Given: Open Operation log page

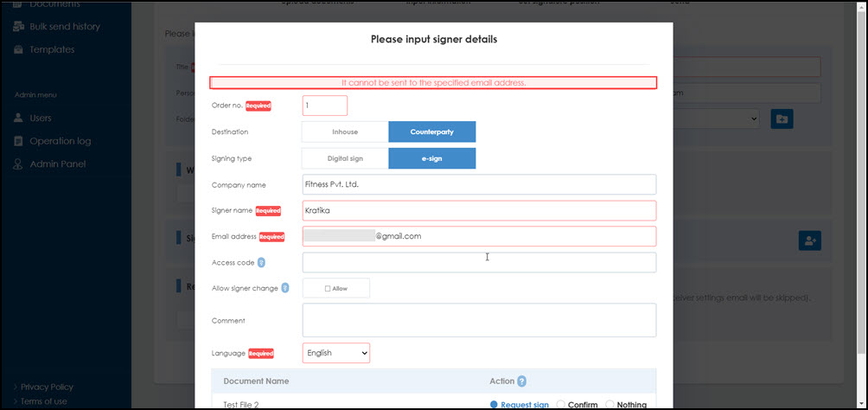Looking at the screenshot, I should (61, 141).
